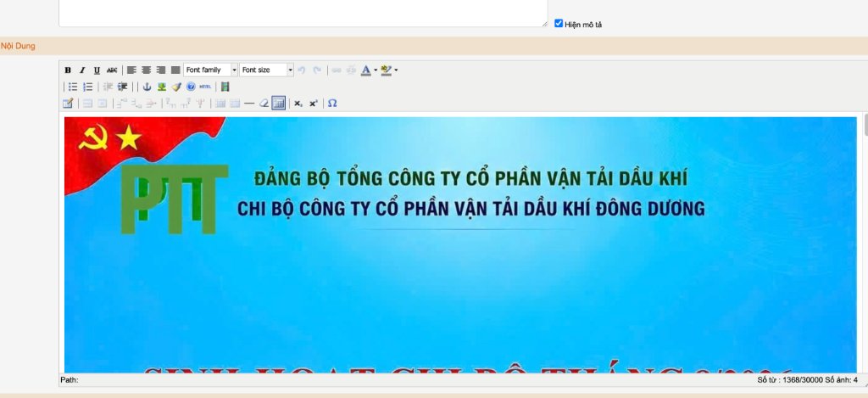Click the 'Path:' status bar label
The height and width of the screenshot is (398, 868).
[70, 380]
